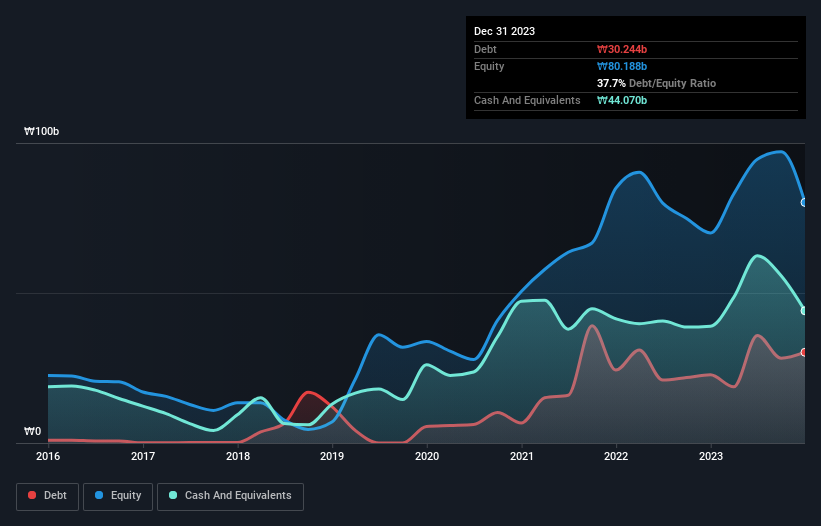Click the ₩0 y-axis label
Image resolution: width=821 pixels, height=526 pixels.
(32, 431)
